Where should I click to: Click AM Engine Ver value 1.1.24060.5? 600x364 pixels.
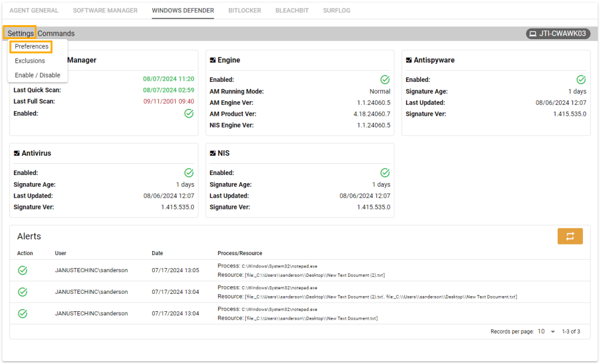click(373, 102)
